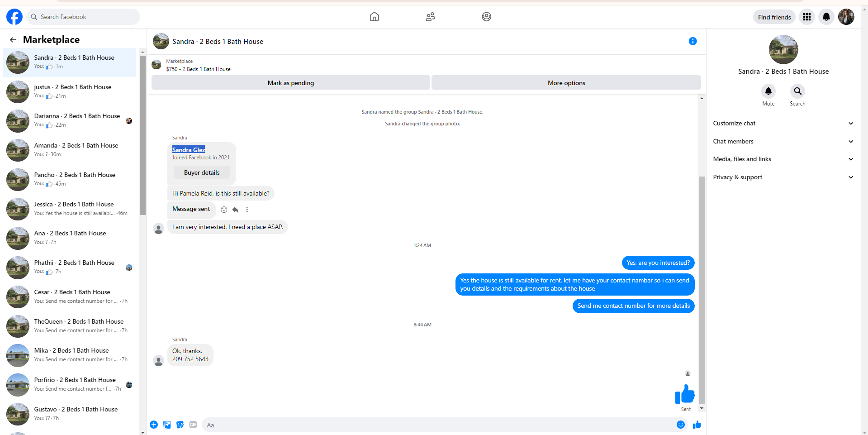Screen dimensions: 868x435
Task: Click the 209 752 5643 message
Action: click(x=190, y=355)
